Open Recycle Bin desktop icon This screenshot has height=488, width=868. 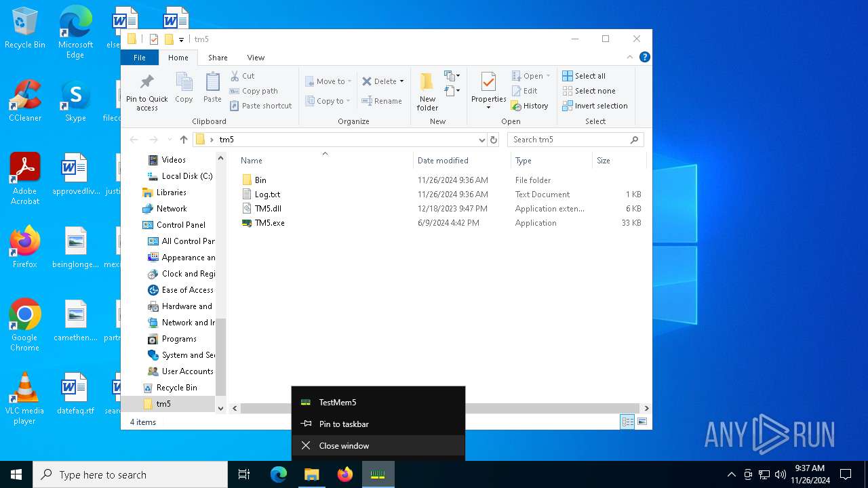pyautogui.click(x=25, y=28)
